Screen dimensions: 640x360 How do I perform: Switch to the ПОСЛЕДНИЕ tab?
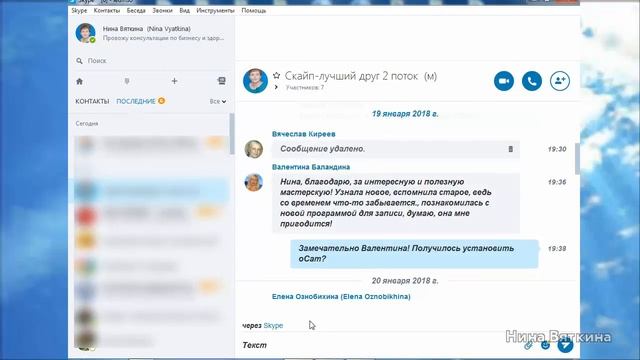(x=136, y=101)
